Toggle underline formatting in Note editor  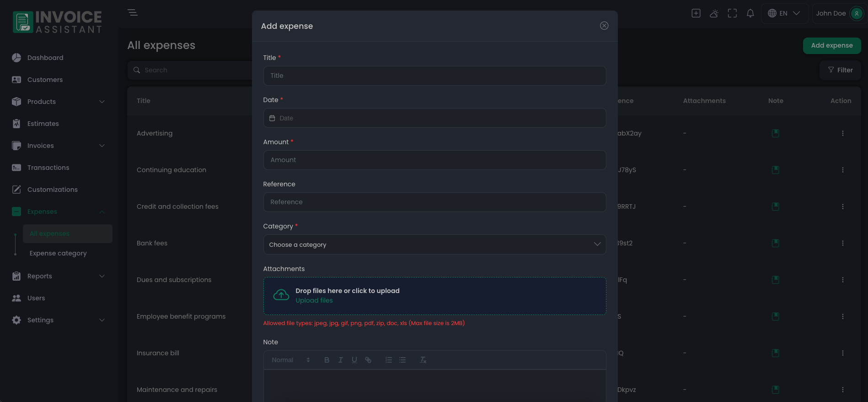pos(354,360)
